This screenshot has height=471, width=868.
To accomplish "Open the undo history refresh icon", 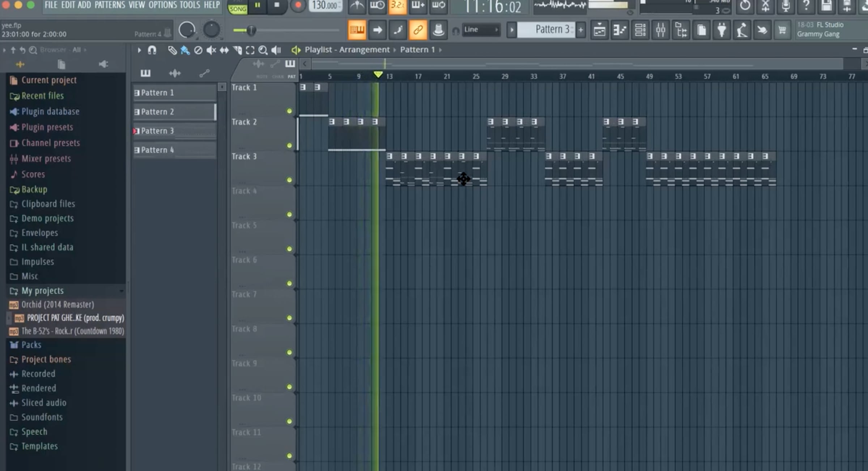I will 745,6.
